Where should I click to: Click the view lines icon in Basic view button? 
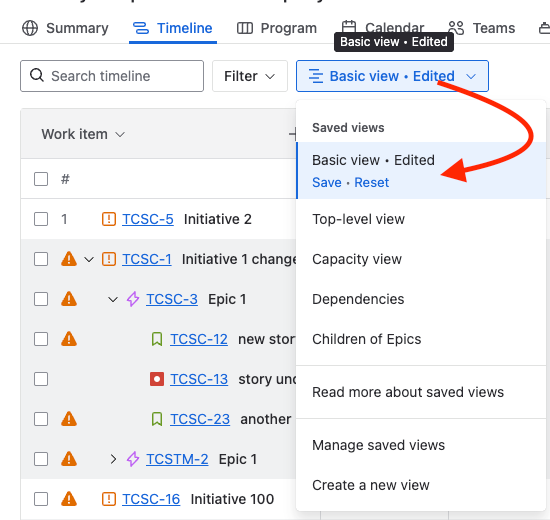click(x=316, y=76)
